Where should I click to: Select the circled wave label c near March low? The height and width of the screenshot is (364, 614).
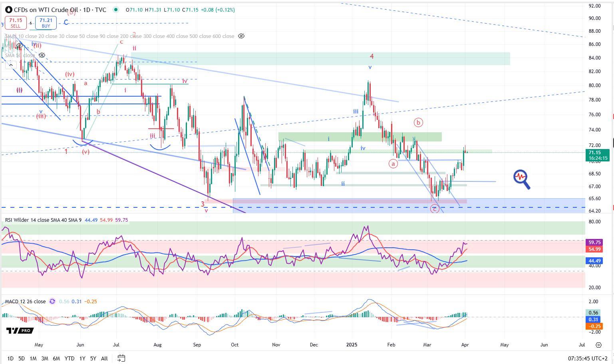pyautogui.click(x=435, y=209)
